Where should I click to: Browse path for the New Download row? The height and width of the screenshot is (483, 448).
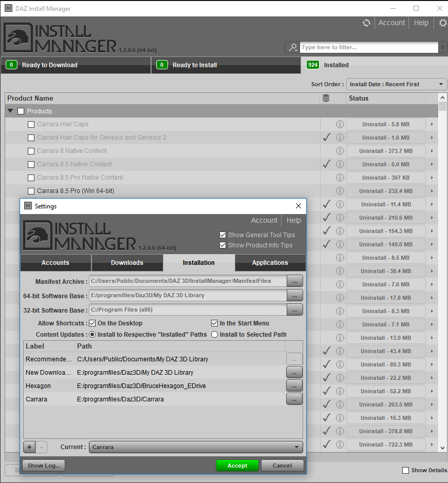[x=294, y=373]
